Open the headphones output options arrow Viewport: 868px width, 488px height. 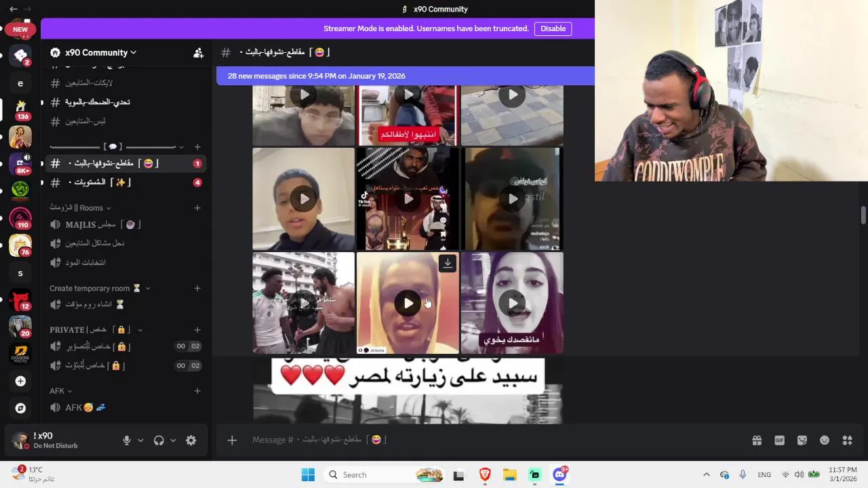(x=173, y=441)
